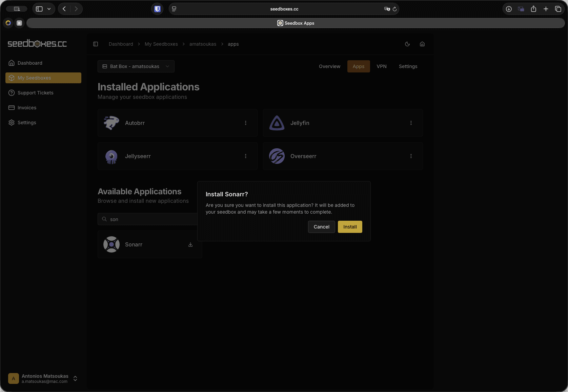Open Support Tickets in sidebar

43,93
